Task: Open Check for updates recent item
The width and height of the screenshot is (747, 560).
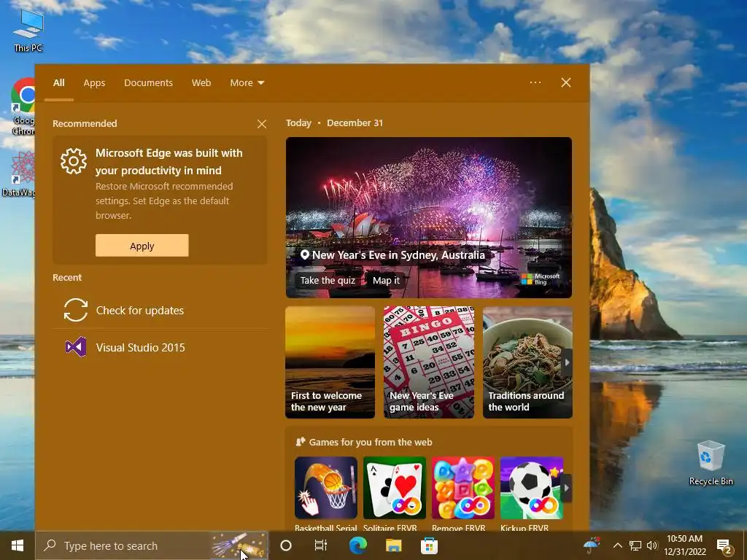Action: pos(160,311)
